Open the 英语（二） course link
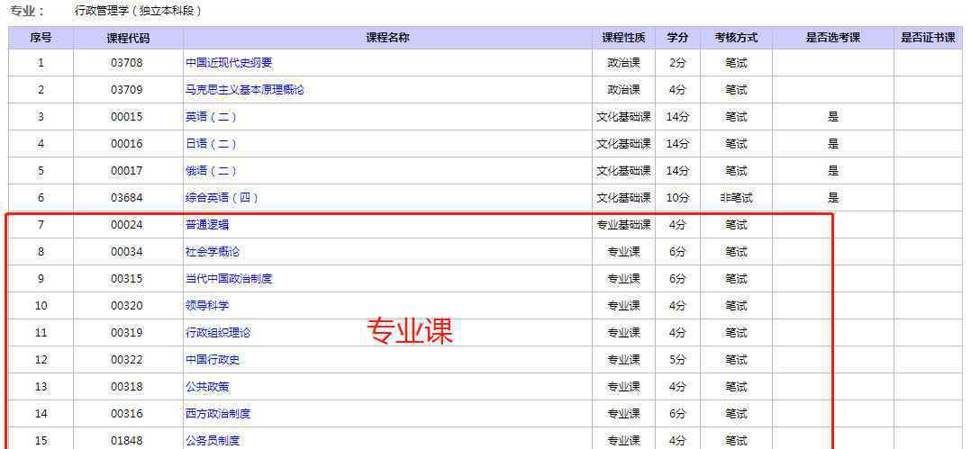Viewport: 980px width, 449px height. (x=212, y=117)
